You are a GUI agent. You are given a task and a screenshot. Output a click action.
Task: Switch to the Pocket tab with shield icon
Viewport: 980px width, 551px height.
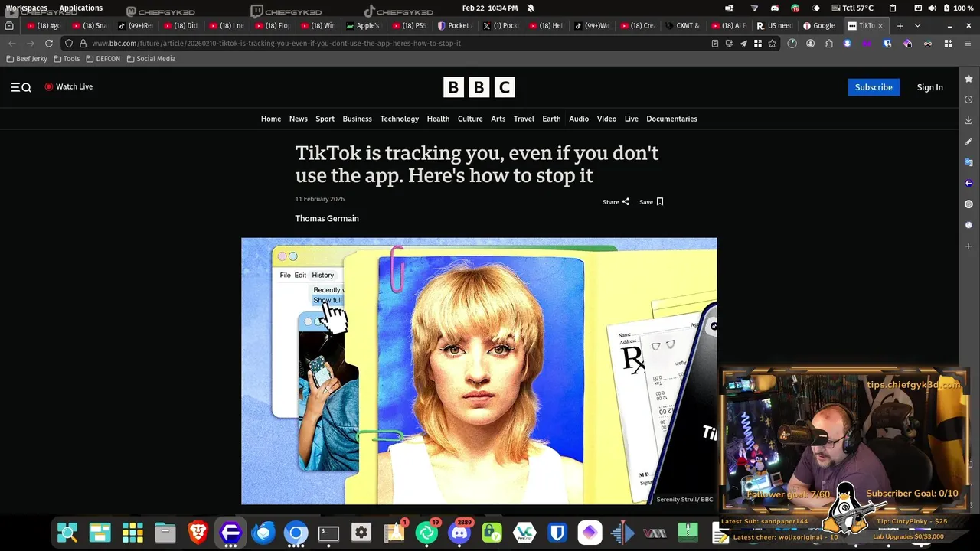tap(454, 26)
